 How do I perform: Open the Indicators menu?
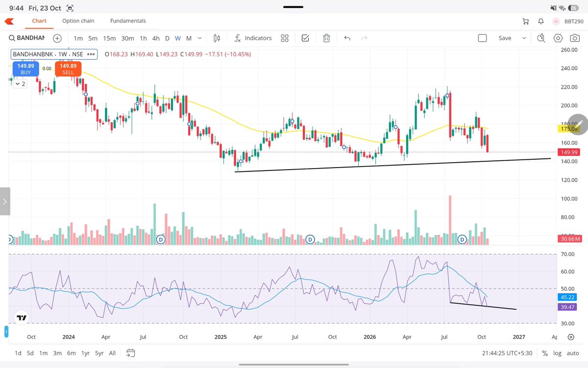(253, 38)
